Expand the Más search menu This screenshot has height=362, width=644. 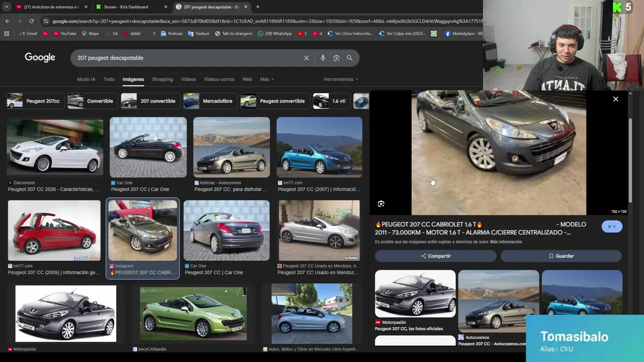pyautogui.click(x=266, y=79)
